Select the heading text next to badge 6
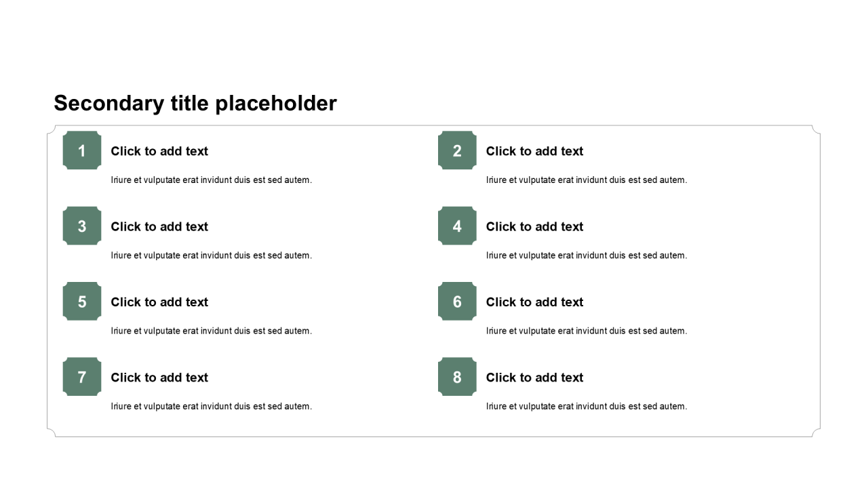Screen dimensions: 868x488 534,302
